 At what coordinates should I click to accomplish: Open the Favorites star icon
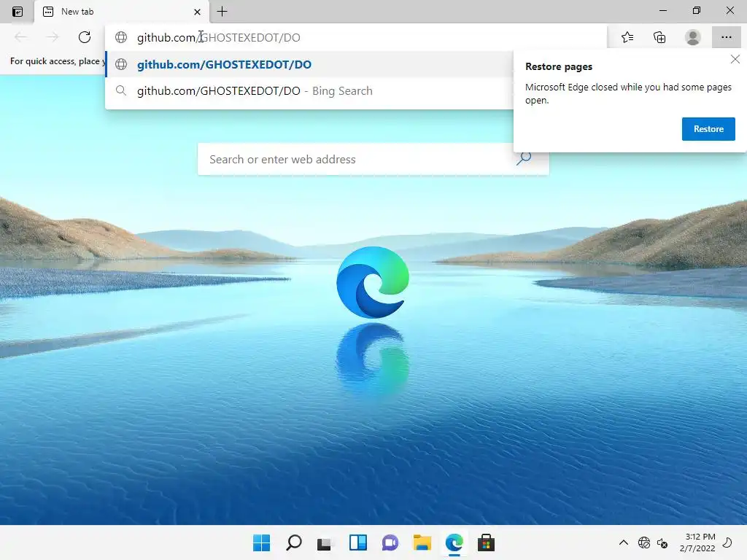pyautogui.click(x=627, y=37)
